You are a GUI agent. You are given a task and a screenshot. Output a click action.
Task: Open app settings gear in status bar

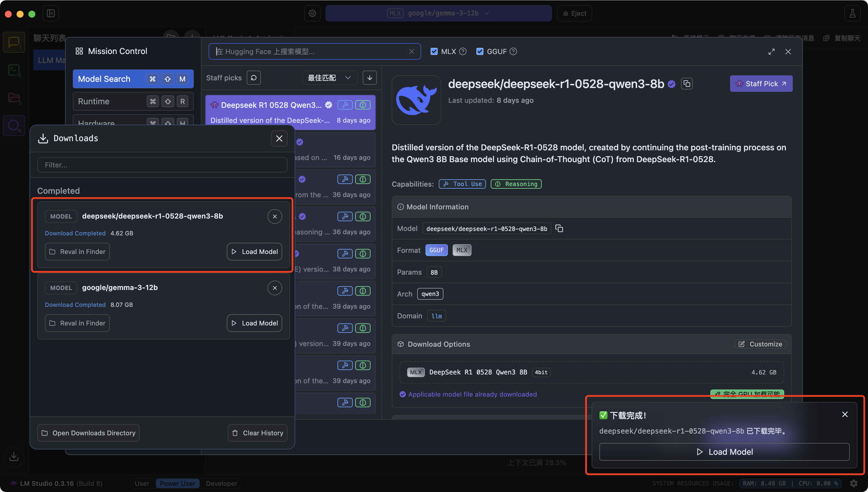point(854,483)
